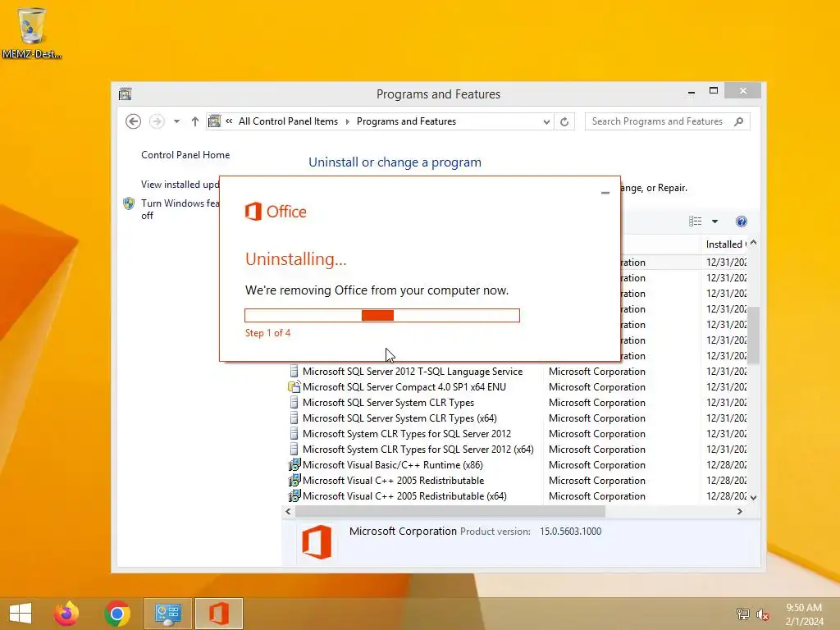Click the horizontal scrollbar left arrow
Viewport: 840px width, 630px height.
coord(288,512)
